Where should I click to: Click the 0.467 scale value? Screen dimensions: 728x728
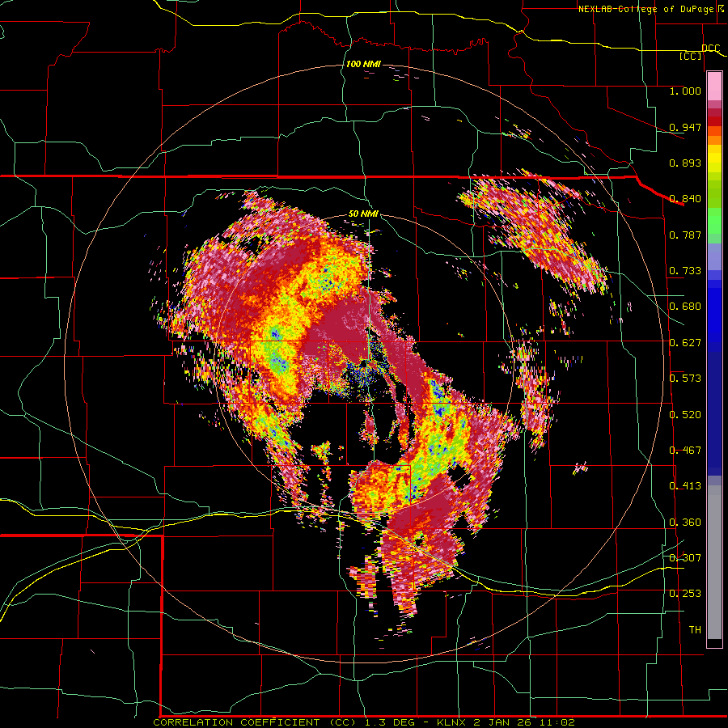[685, 451]
